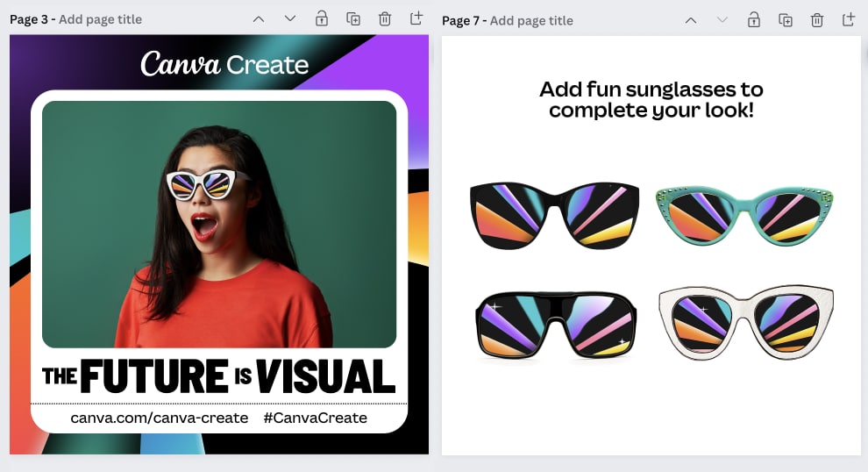Toggle the lock on Page 3
Screen dimensions: 868x472
pyautogui.click(x=322, y=18)
